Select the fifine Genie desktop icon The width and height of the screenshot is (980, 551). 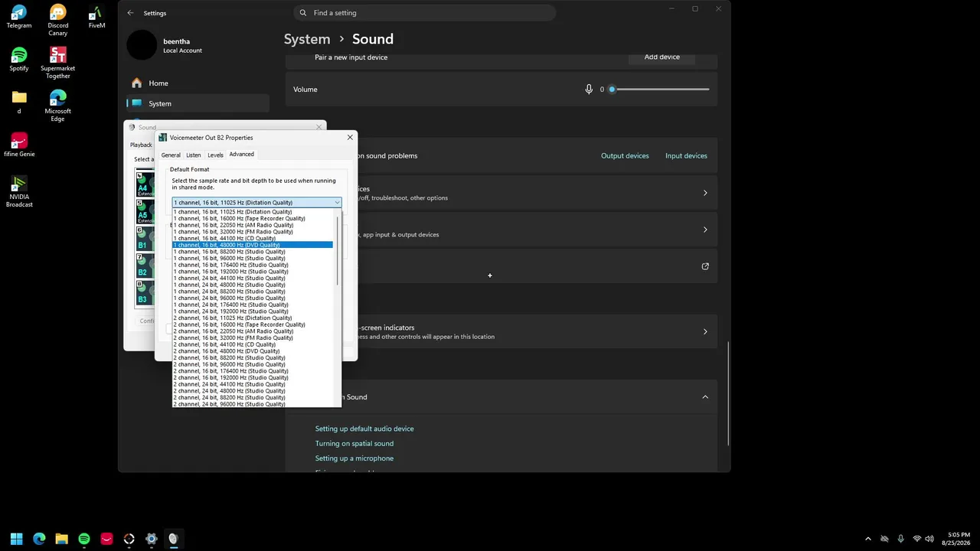19,145
